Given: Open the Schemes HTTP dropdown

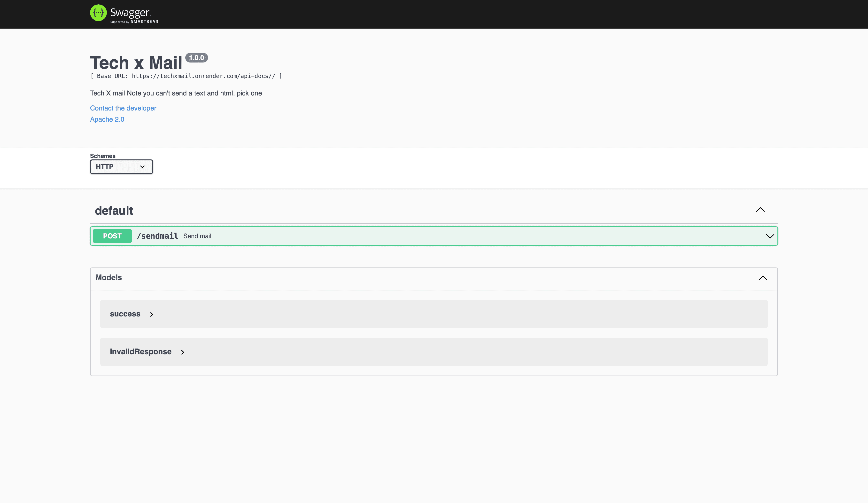Looking at the screenshot, I should (121, 167).
